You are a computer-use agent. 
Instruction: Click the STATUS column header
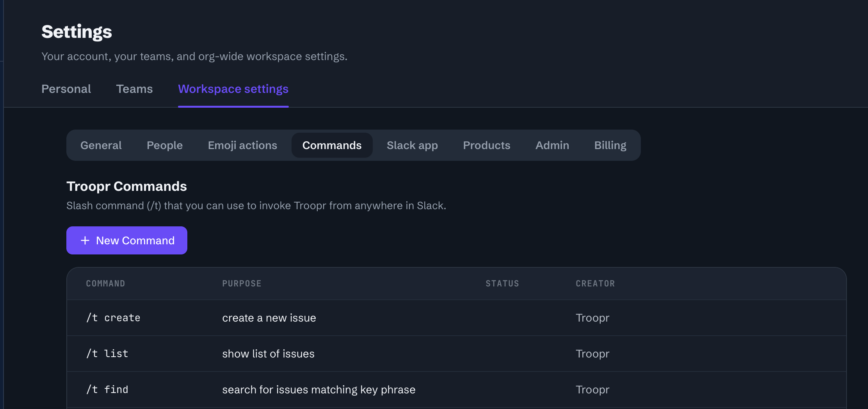coord(502,284)
